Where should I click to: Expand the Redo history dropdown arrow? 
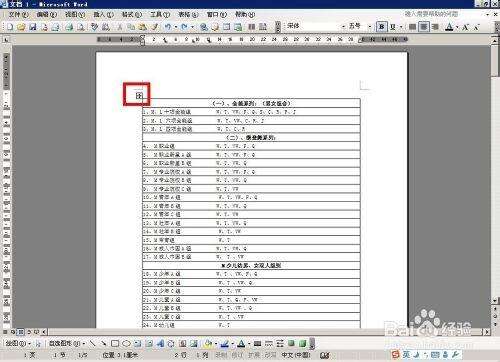192,27
